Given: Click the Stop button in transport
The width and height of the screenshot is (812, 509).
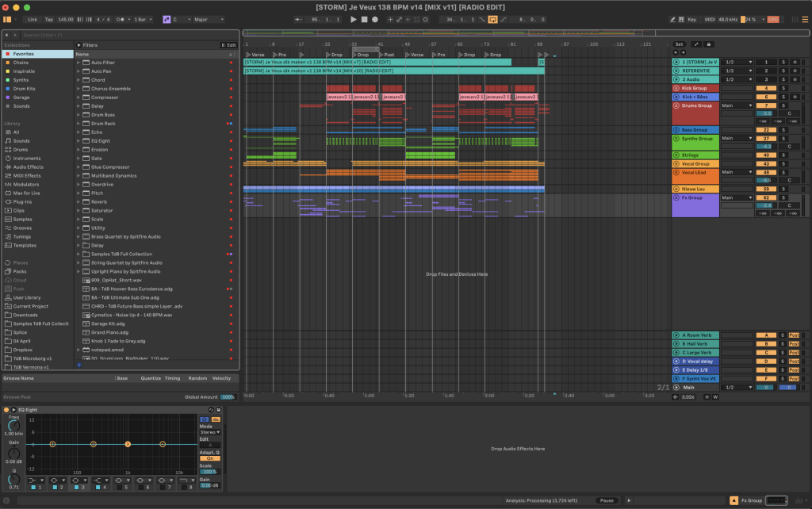Looking at the screenshot, I should tap(364, 20).
